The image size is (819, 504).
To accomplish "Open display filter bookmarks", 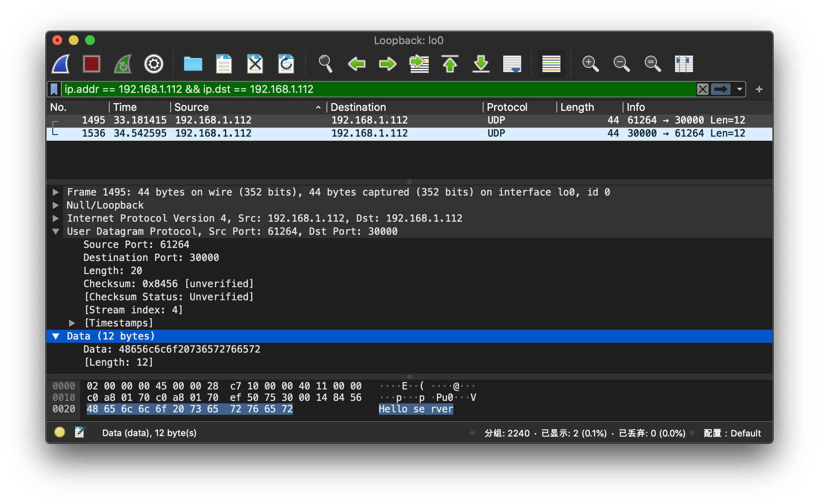I will [54, 89].
